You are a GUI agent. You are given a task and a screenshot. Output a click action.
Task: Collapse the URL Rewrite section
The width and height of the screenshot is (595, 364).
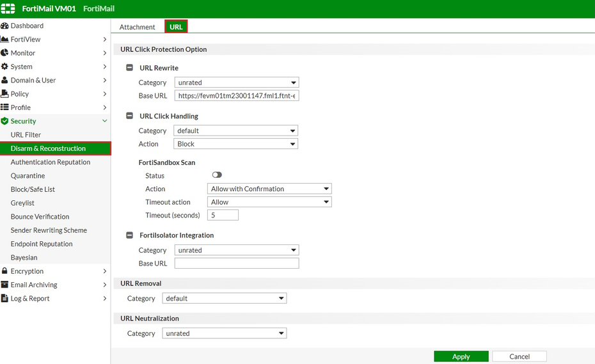tap(129, 68)
